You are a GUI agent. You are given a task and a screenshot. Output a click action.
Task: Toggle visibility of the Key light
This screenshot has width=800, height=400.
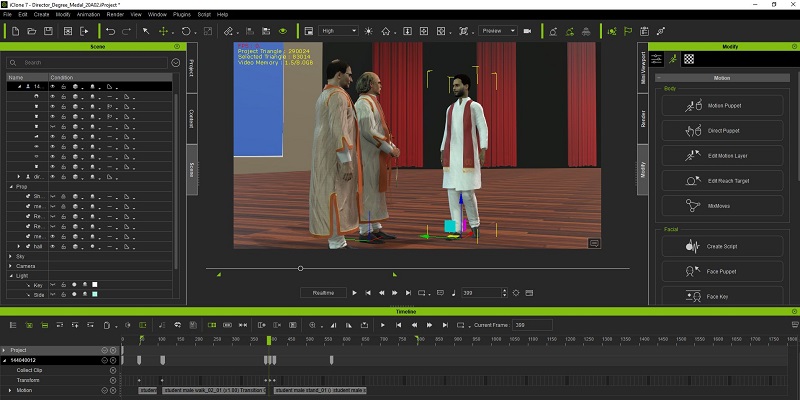pyautogui.click(x=53, y=285)
